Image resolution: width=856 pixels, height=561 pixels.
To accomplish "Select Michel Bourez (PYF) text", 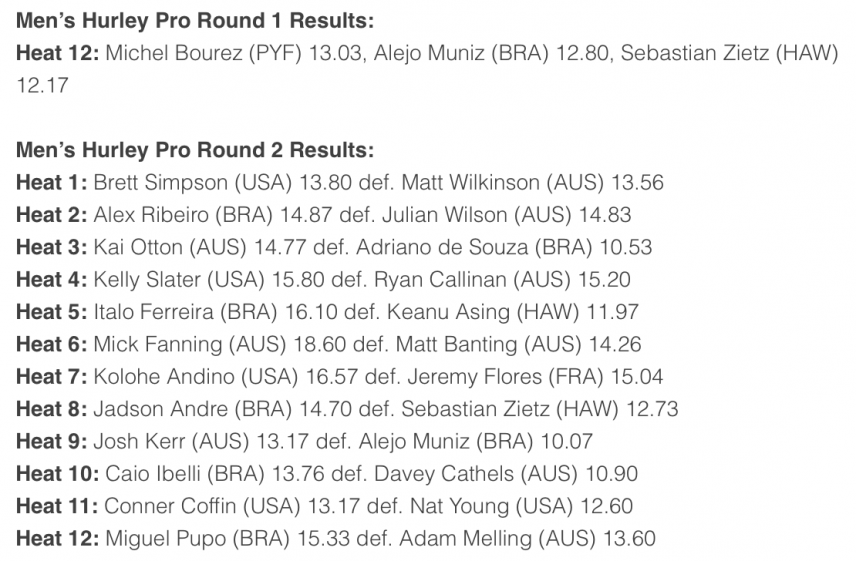I will [203, 53].
